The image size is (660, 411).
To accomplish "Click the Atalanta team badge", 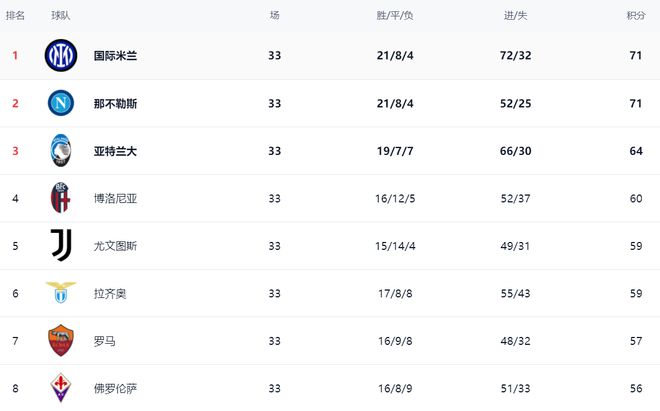I will (x=60, y=151).
